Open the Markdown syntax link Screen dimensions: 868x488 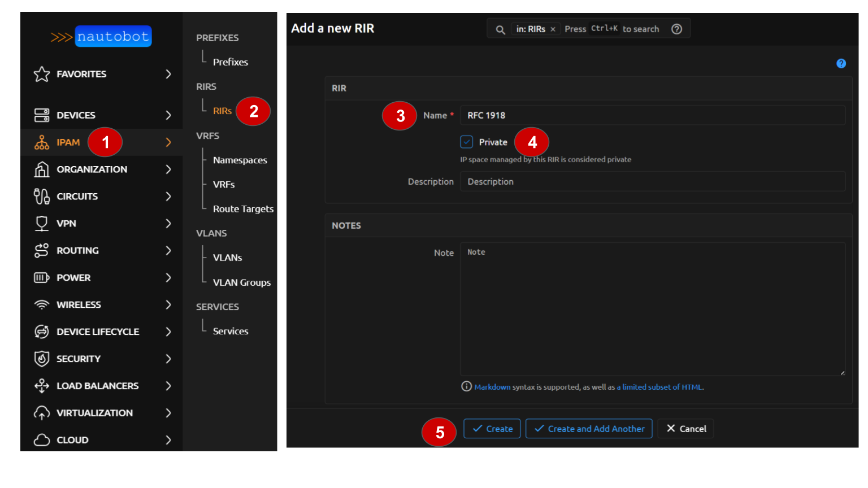(x=492, y=387)
